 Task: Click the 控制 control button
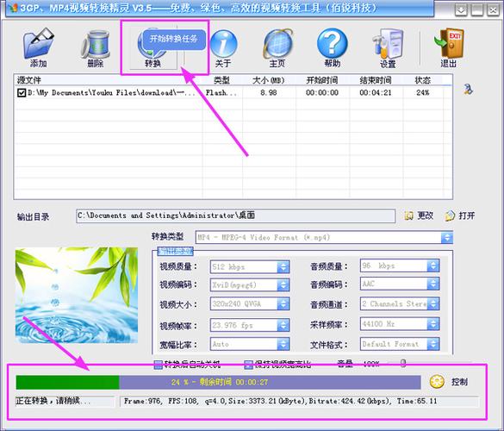click(x=449, y=382)
